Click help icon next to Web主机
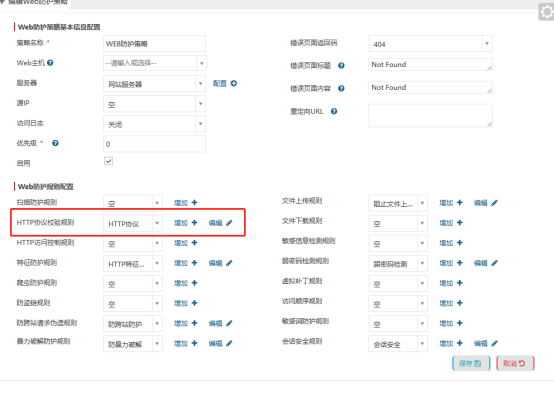This screenshot has width=554, height=396. [50, 63]
